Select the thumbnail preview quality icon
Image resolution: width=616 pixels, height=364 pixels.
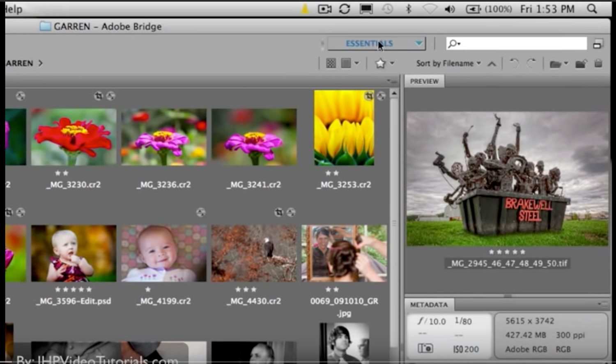tap(346, 63)
